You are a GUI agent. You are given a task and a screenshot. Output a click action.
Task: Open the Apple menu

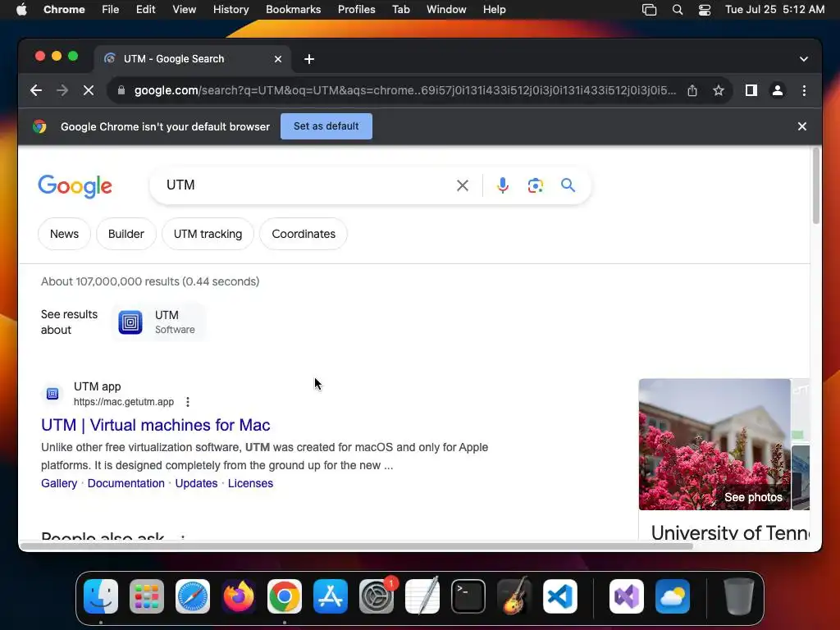tap(21, 10)
